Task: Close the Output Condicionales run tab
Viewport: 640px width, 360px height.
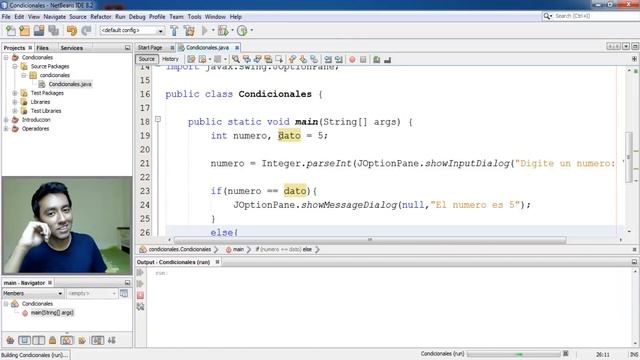Action: click(217, 262)
